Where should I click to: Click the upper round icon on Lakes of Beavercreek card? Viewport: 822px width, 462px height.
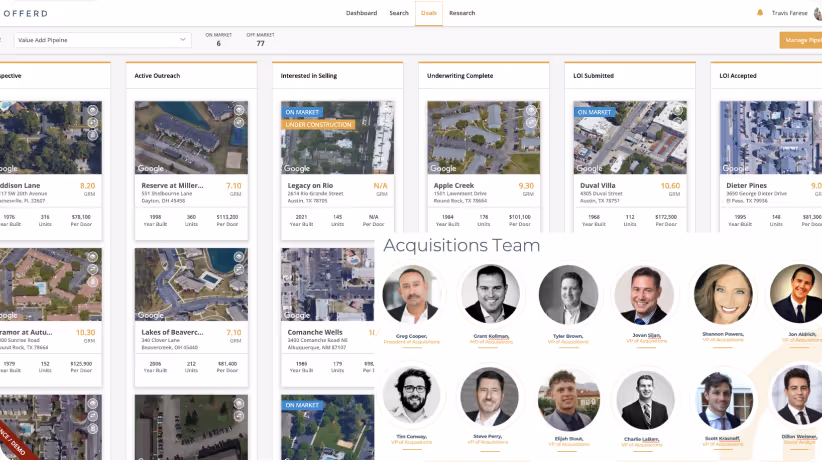(x=239, y=257)
